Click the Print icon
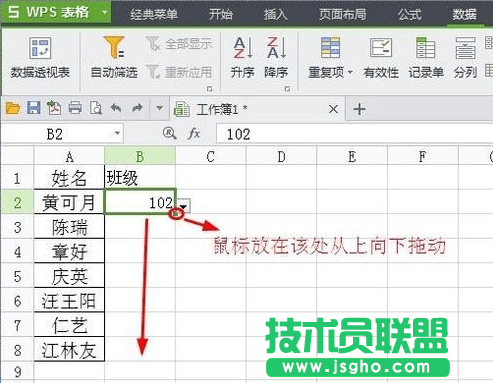The width and height of the screenshot is (493, 383). point(75,108)
